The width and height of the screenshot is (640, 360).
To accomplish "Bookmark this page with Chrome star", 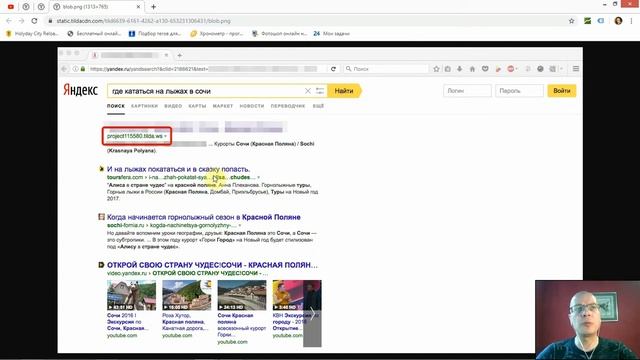I will click(x=571, y=21).
